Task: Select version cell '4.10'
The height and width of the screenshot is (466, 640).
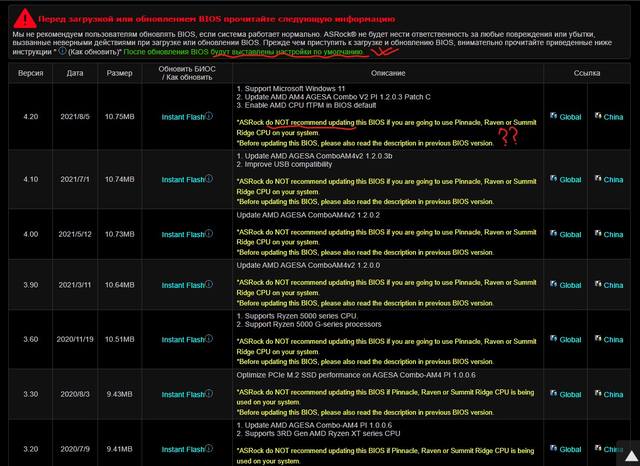Action: [x=31, y=180]
